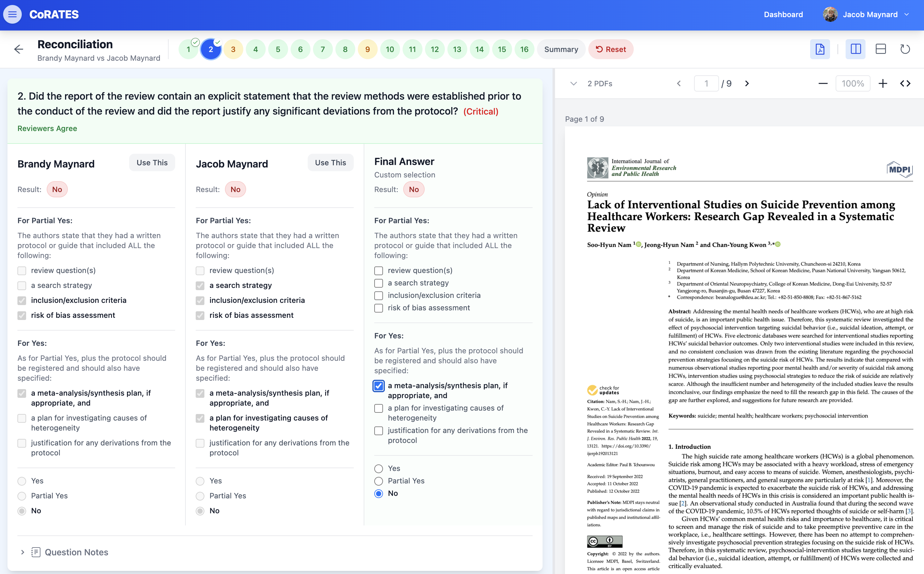Click the CoRATES logo
The width and height of the screenshot is (924, 574).
54,14
